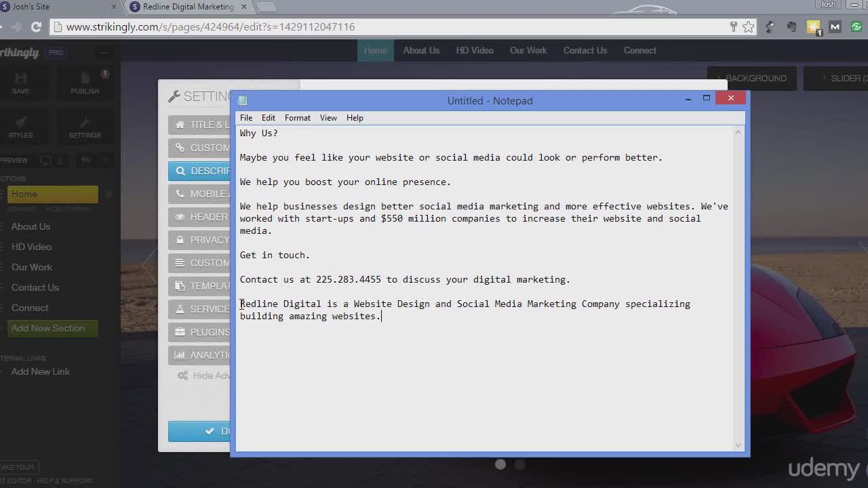Click Contact Us in site navigation bar
Screen dimensions: 868x488
[585, 51]
